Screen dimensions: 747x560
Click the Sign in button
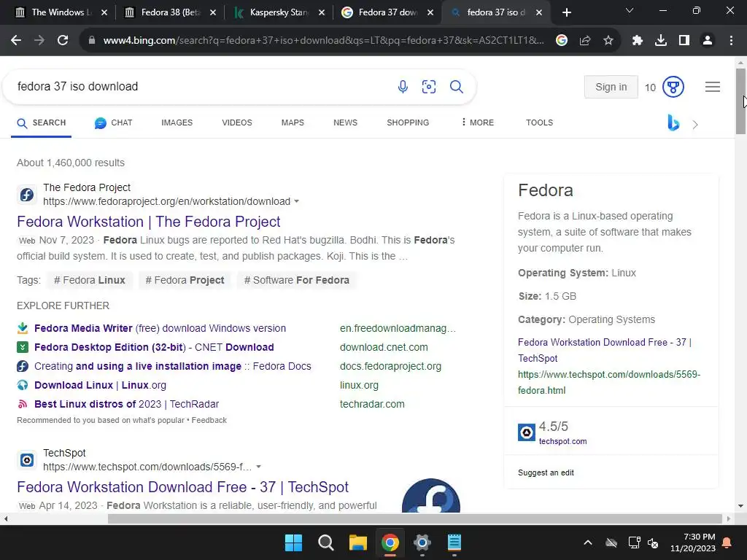611,87
